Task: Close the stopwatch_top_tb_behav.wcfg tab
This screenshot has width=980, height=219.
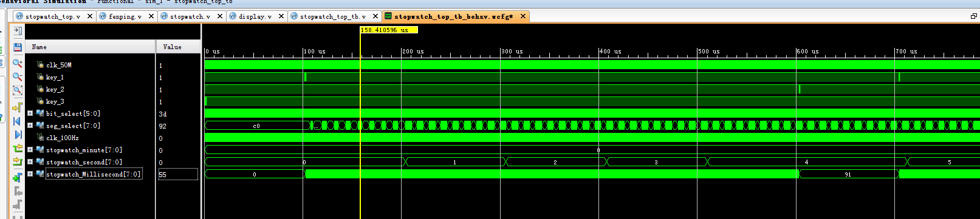Action: coord(523,16)
